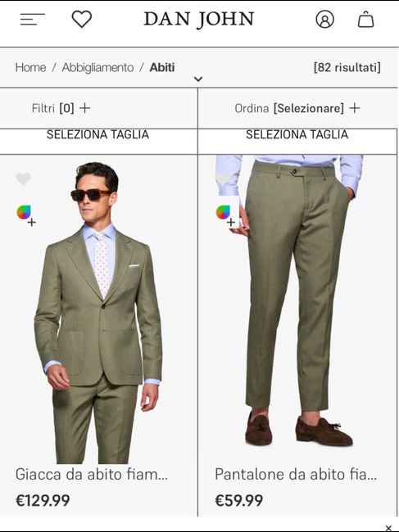
Task: Open Abbigliamento breadcrumb link
Action: [97, 67]
